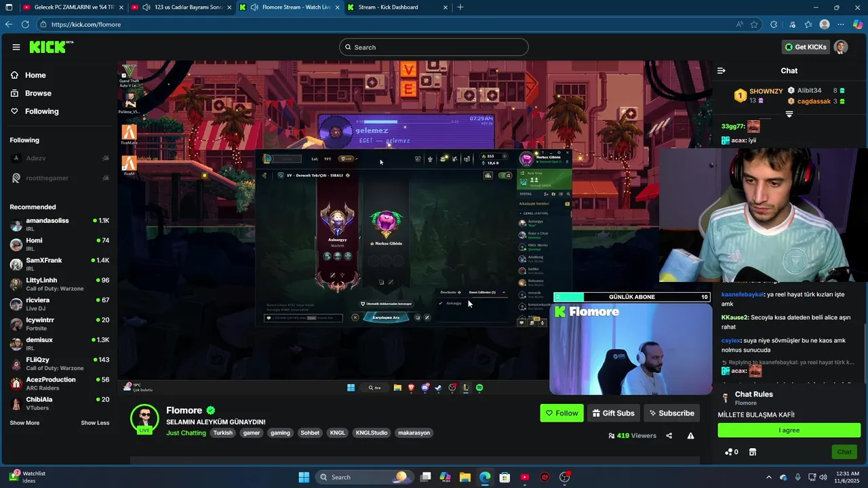Mute the Flomore Stream tab audio icon
The height and width of the screenshot is (488, 868).
click(254, 7)
